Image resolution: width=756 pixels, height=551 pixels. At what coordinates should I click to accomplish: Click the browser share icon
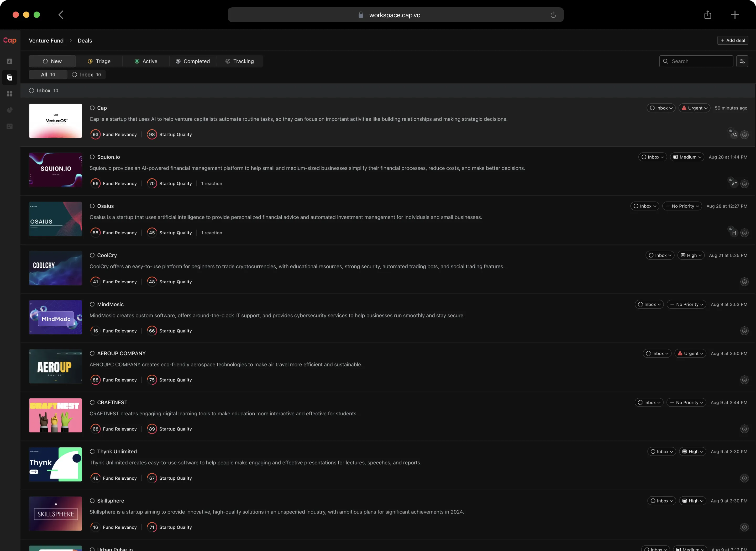(x=707, y=15)
